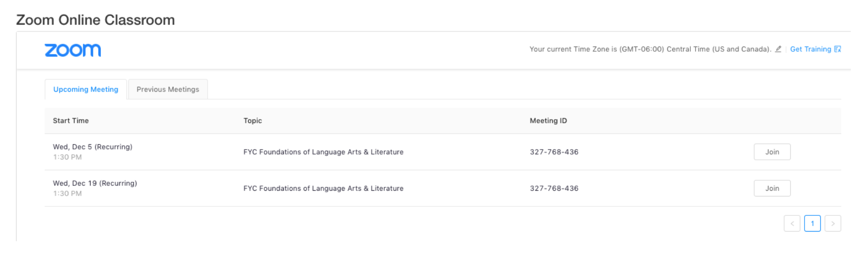
Task: Click the Wed, Dec 19 (Recurring) start time
Action: tap(95, 183)
